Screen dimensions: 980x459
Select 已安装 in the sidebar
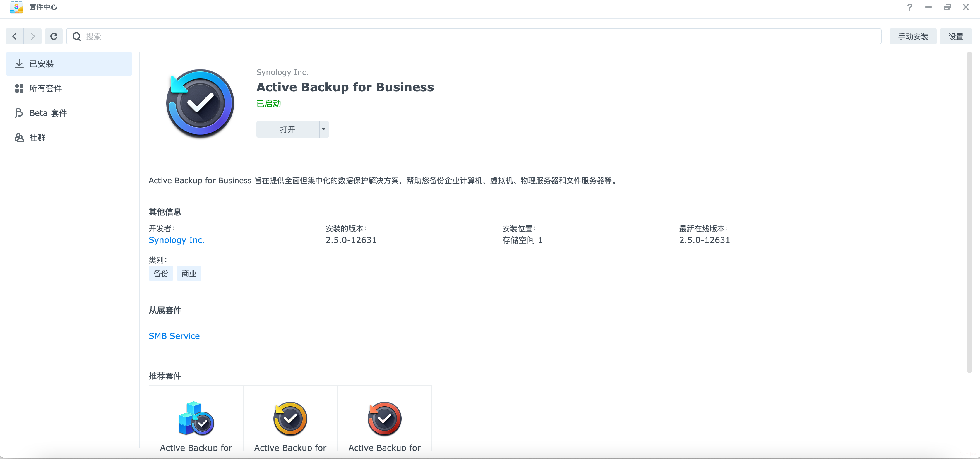(69, 64)
